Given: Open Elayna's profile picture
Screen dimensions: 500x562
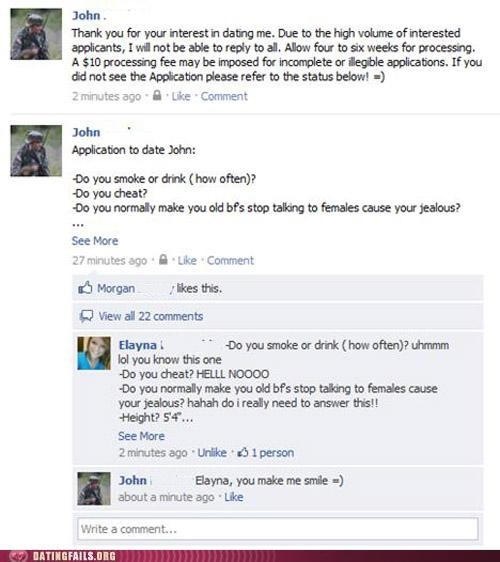Looking at the screenshot, I should pos(94,353).
